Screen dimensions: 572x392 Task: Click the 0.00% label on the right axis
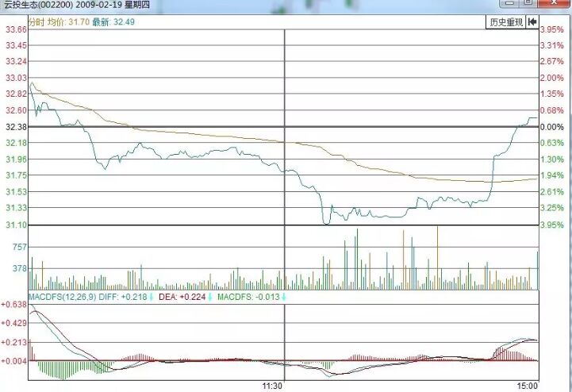pos(551,127)
